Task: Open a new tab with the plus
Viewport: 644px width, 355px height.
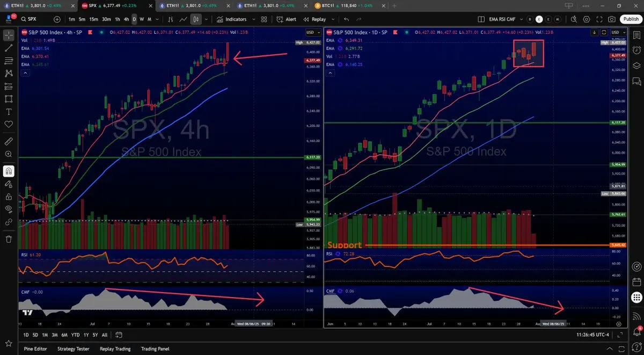Action: coord(394,5)
